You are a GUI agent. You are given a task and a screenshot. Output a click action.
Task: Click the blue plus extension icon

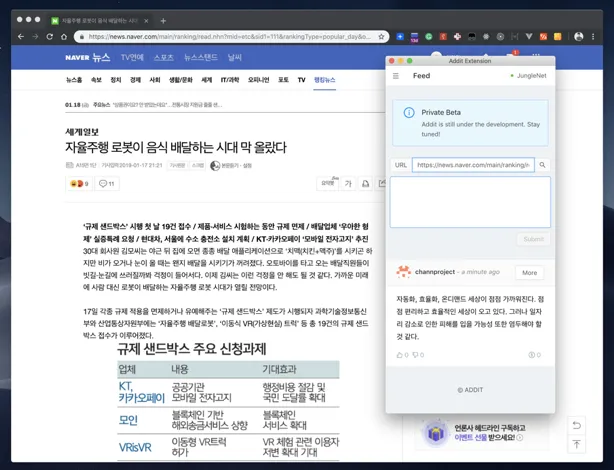(x=400, y=36)
